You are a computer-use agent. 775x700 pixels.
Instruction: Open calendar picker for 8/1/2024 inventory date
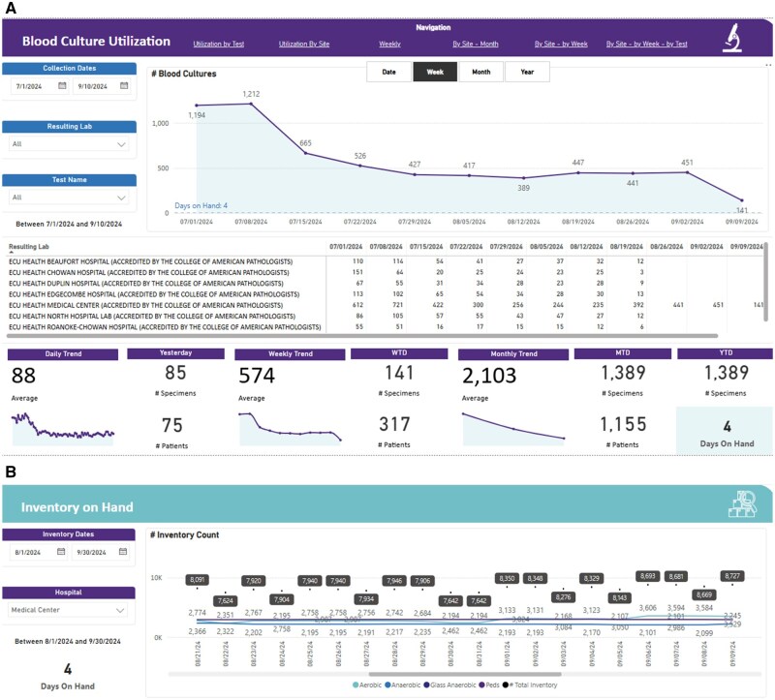(61, 551)
